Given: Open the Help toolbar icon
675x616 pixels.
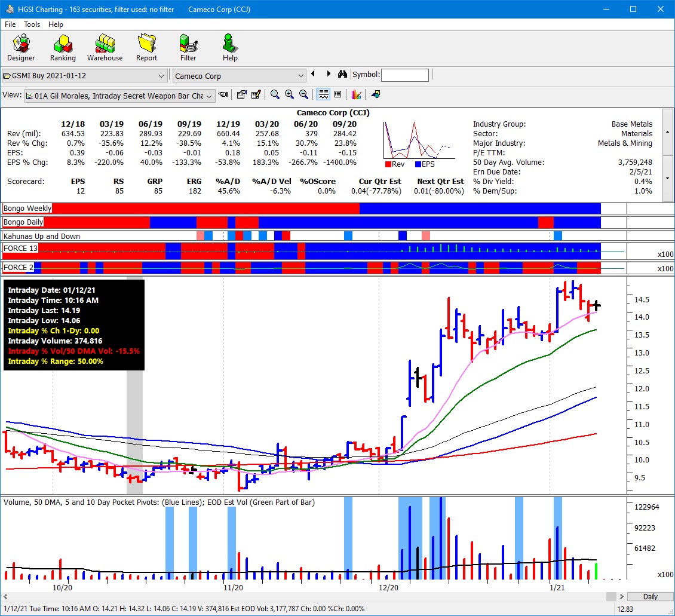Looking at the screenshot, I should [x=230, y=48].
